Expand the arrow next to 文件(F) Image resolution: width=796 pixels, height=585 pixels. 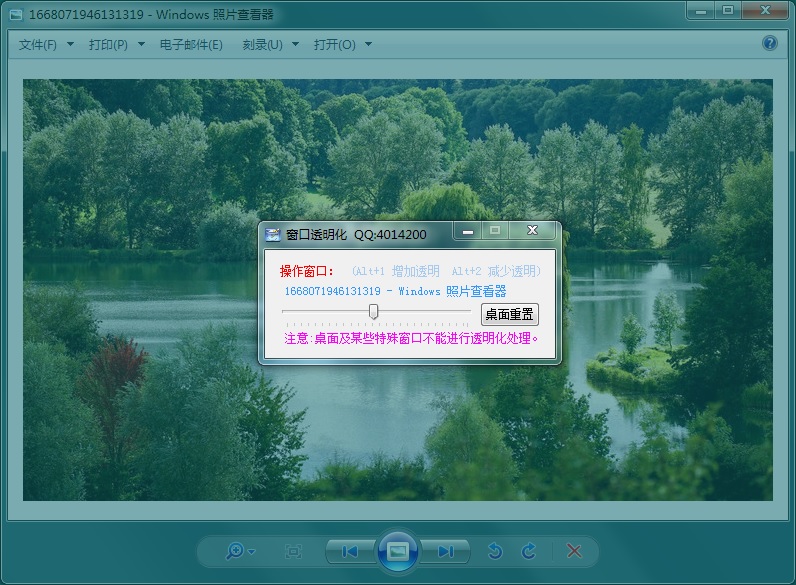pyautogui.click(x=71, y=45)
